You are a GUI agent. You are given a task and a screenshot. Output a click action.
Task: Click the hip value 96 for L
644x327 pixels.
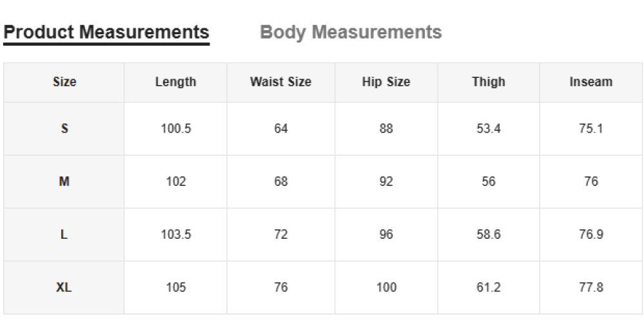(x=386, y=234)
